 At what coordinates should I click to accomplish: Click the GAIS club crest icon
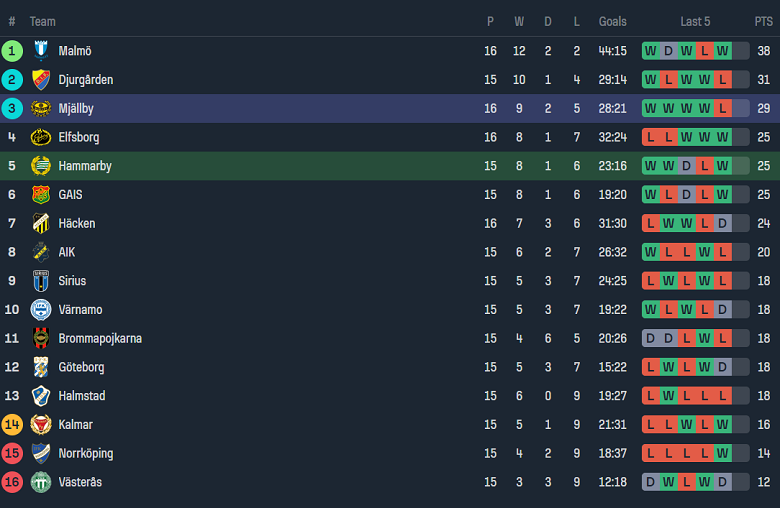(41, 195)
